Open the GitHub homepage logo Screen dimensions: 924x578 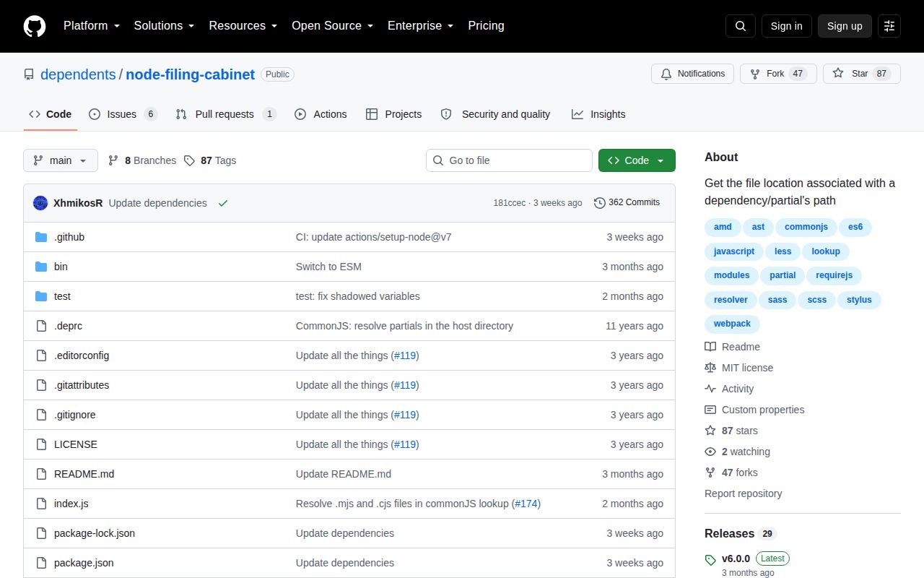click(x=35, y=26)
